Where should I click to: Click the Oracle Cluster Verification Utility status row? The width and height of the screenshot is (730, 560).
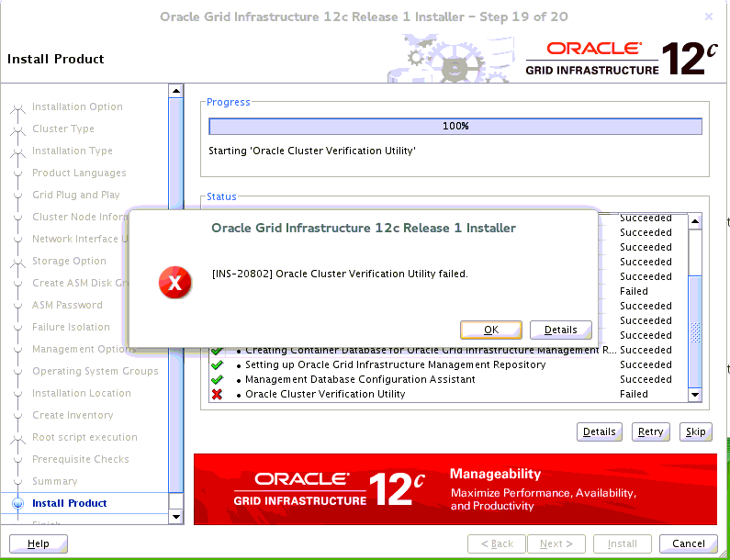[x=448, y=394]
